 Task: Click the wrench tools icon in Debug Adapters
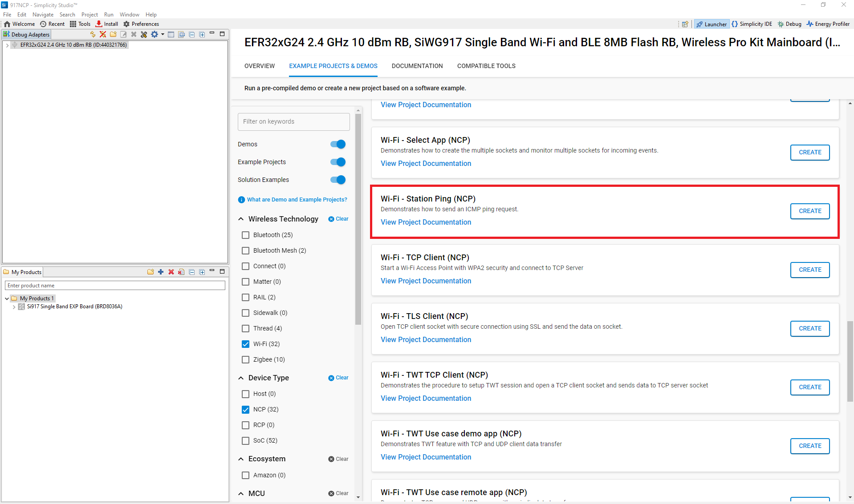tap(144, 34)
